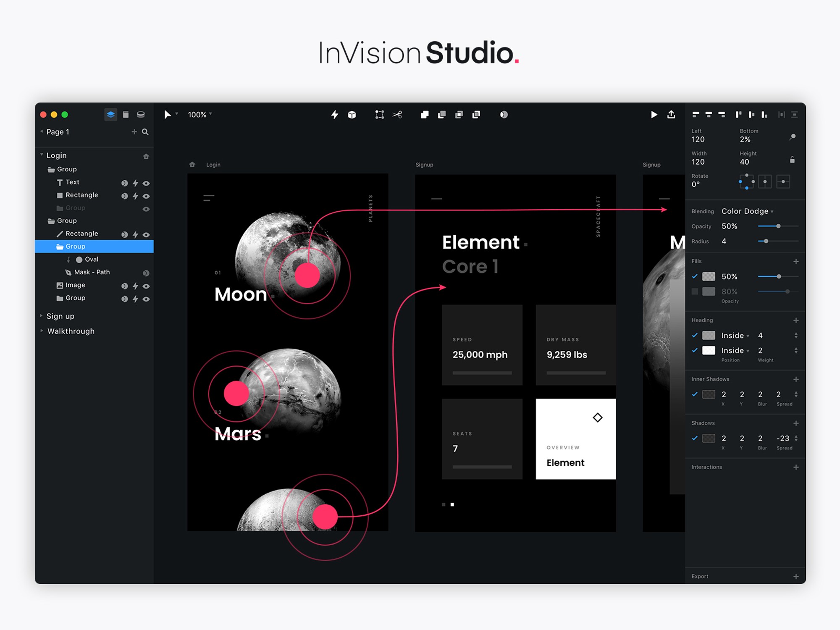This screenshot has width=840, height=630.
Task: Toggle visibility of the Image layer
Action: click(x=146, y=286)
